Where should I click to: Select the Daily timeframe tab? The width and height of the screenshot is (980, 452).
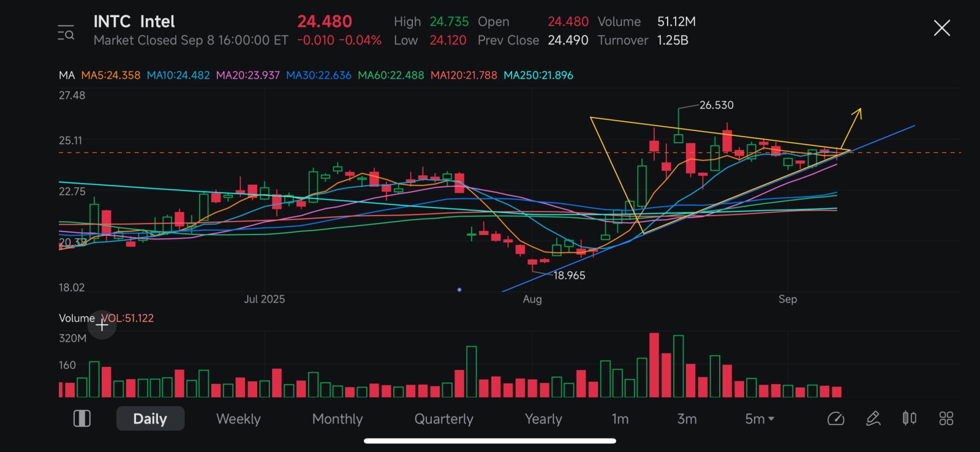(150, 418)
